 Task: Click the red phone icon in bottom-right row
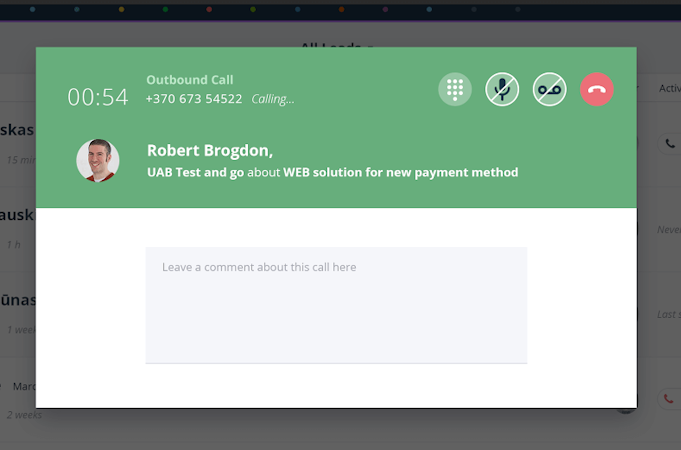(x=669, y=398)
